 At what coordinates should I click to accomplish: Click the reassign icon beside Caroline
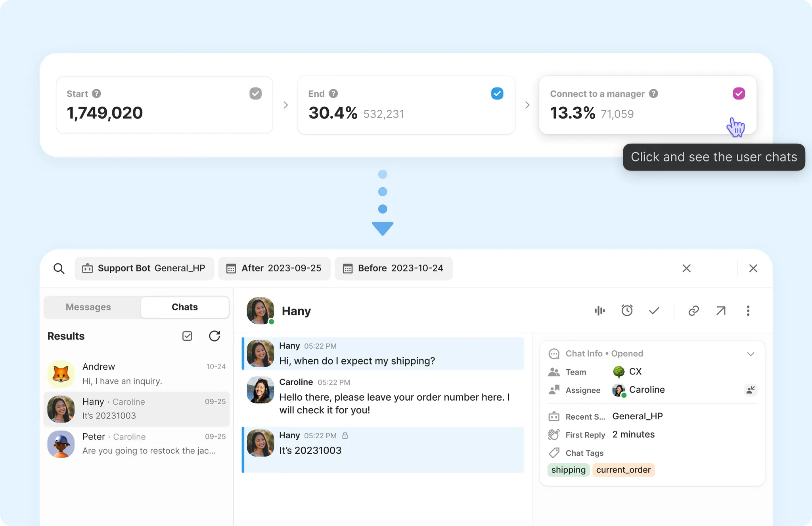pyautogui.click(x=750, y=390)
